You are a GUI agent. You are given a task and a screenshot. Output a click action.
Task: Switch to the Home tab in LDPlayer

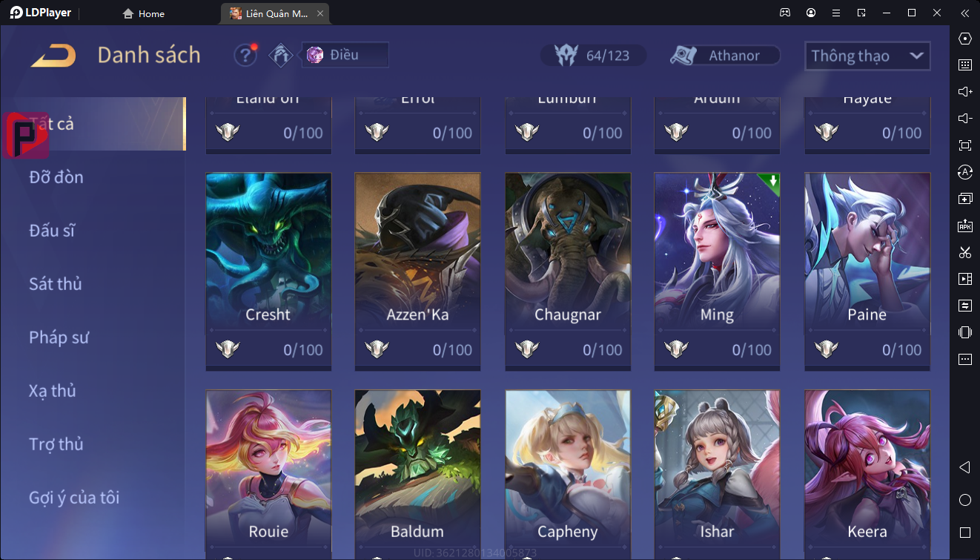[x=144, y=13]
